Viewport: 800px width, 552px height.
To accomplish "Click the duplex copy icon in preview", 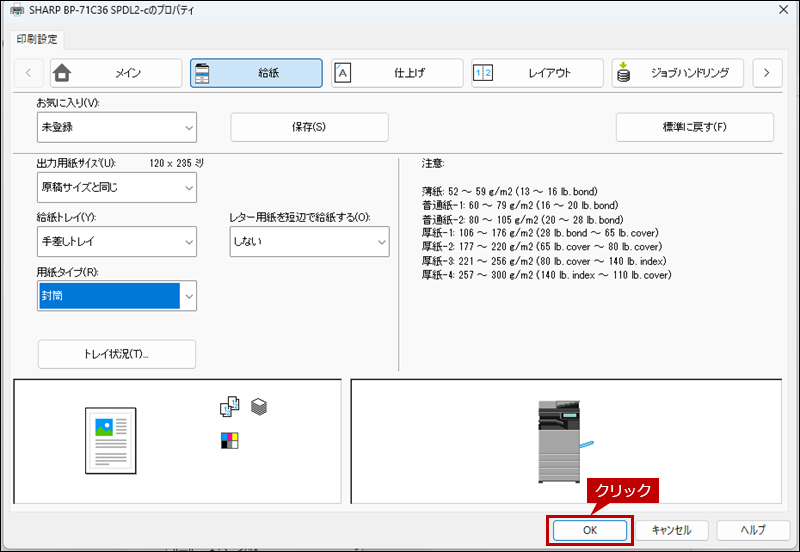I will coord(230,407).
